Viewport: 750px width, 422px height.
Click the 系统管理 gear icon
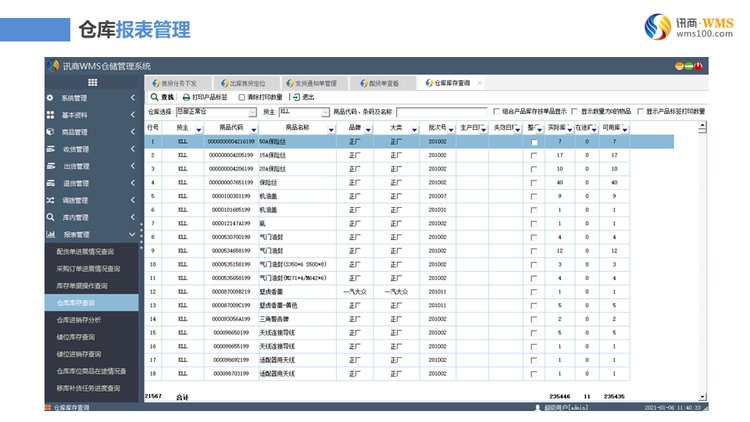pos(50,98)
